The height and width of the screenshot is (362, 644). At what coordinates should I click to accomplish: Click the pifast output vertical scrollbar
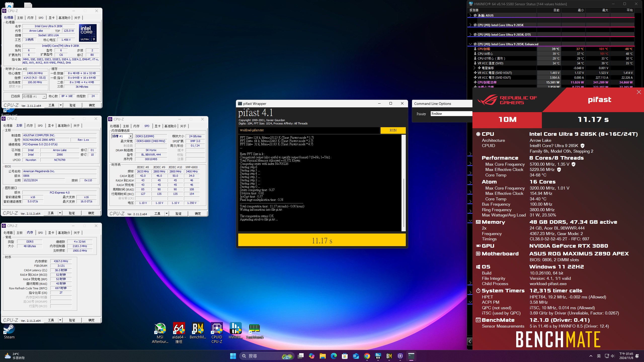coord(404,202)
